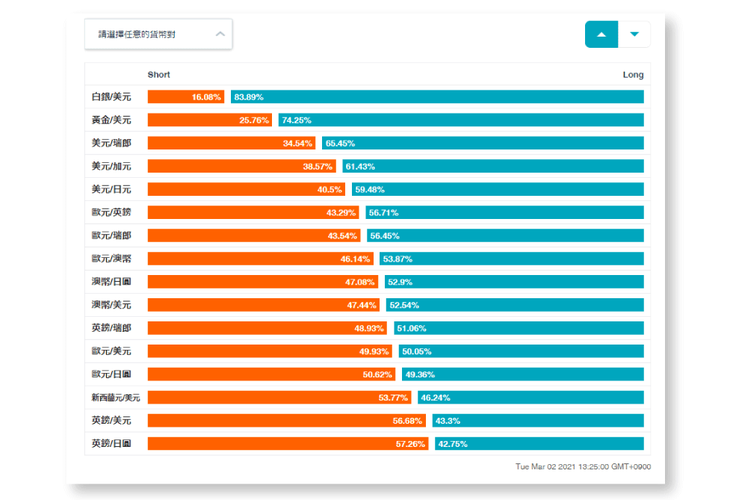Click the Long column header
Viewport: 733px width, 500px height.
(x=633, y=75)
